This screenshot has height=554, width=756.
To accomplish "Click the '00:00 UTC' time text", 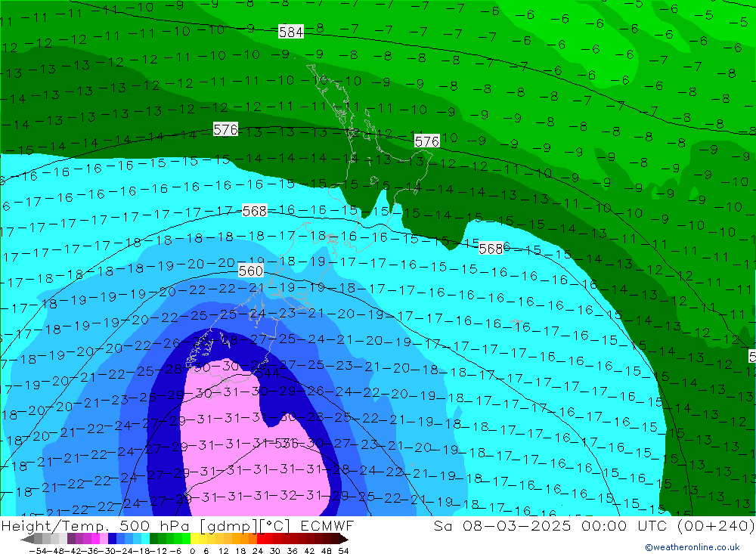I will (x=624, y=525).
